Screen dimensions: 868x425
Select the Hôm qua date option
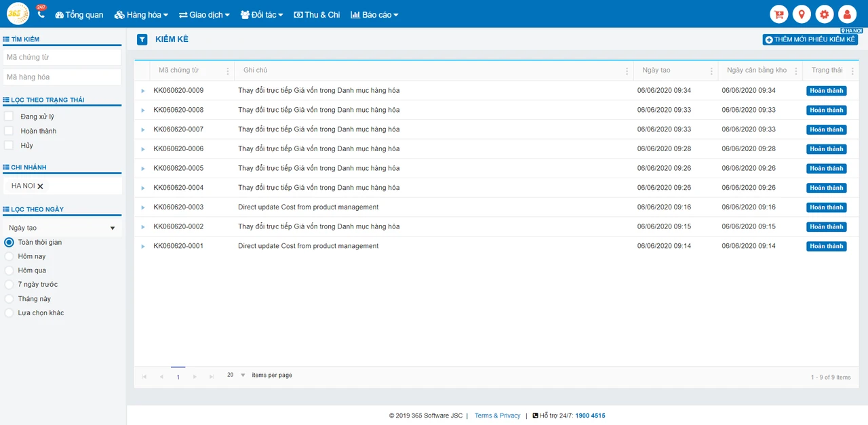coord(9,270)
